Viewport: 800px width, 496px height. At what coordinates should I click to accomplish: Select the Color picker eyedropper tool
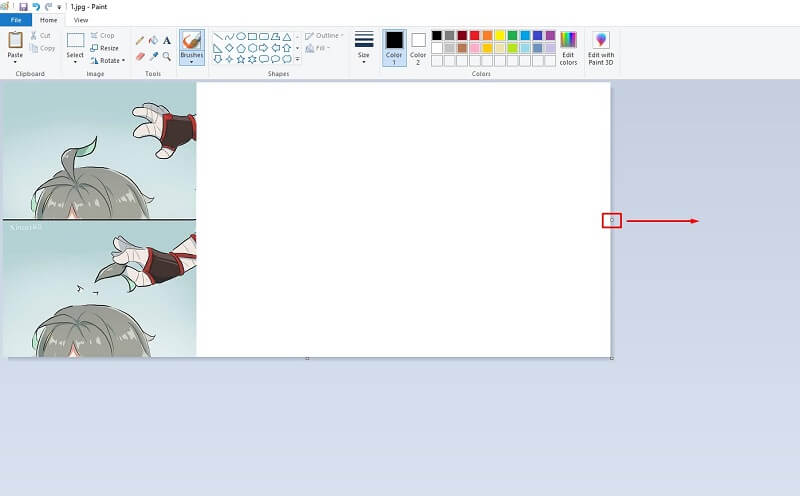[154, 56]
